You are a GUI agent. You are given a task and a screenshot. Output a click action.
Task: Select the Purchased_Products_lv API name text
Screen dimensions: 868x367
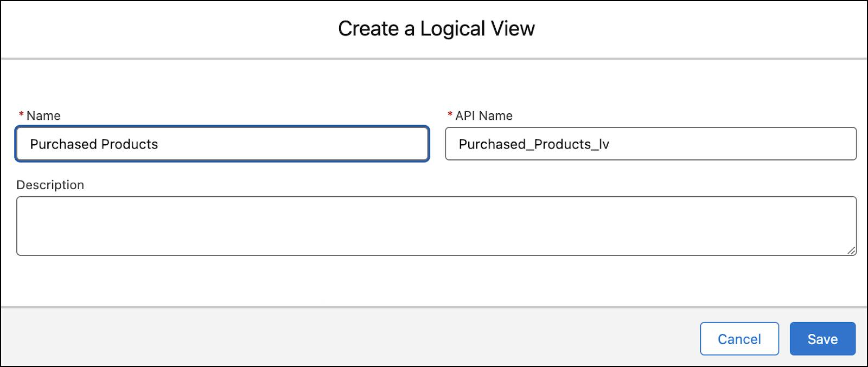pyautogui.click(x=535, y=144)
